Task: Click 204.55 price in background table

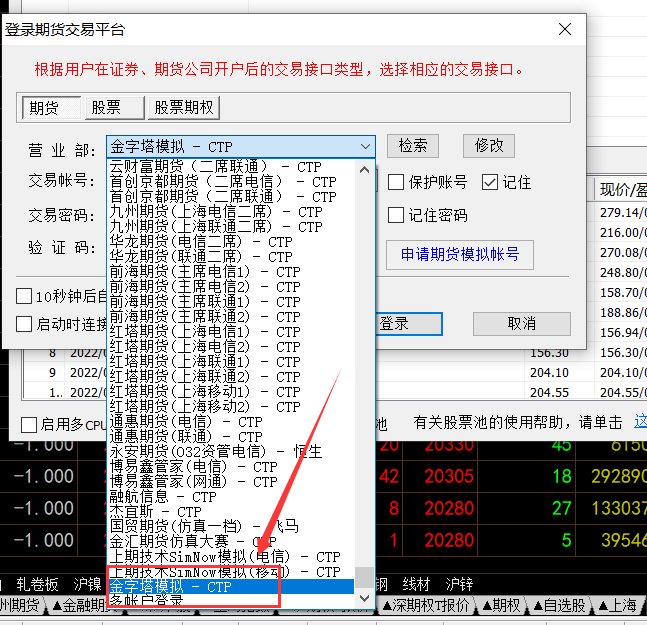Action: (x=549, y=392)
